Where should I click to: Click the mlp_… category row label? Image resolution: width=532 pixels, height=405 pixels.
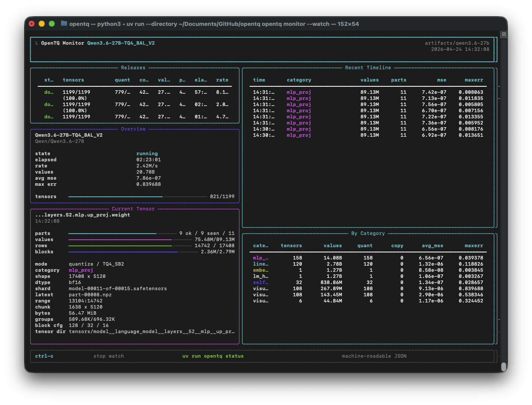point(261,258)
